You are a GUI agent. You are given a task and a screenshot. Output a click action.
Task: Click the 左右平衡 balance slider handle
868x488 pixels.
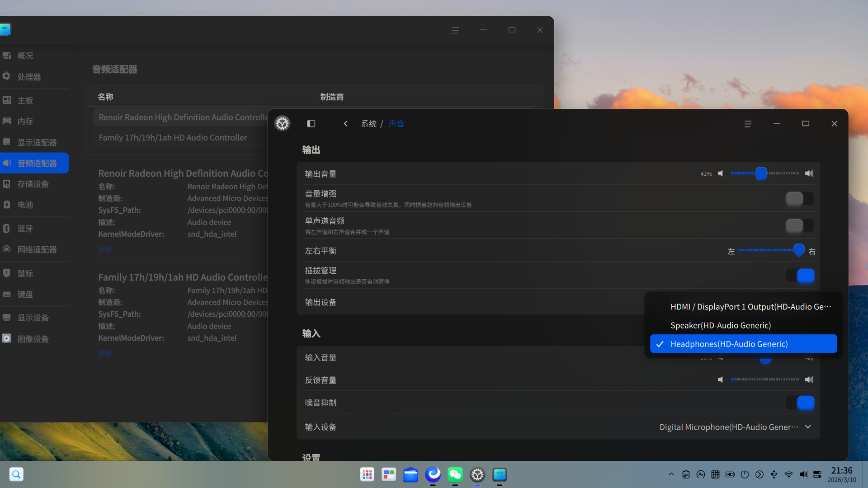799,250
